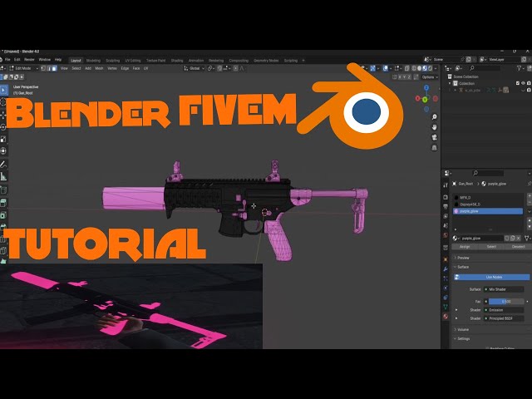Remove material slot with minus button

coord(530,202)
